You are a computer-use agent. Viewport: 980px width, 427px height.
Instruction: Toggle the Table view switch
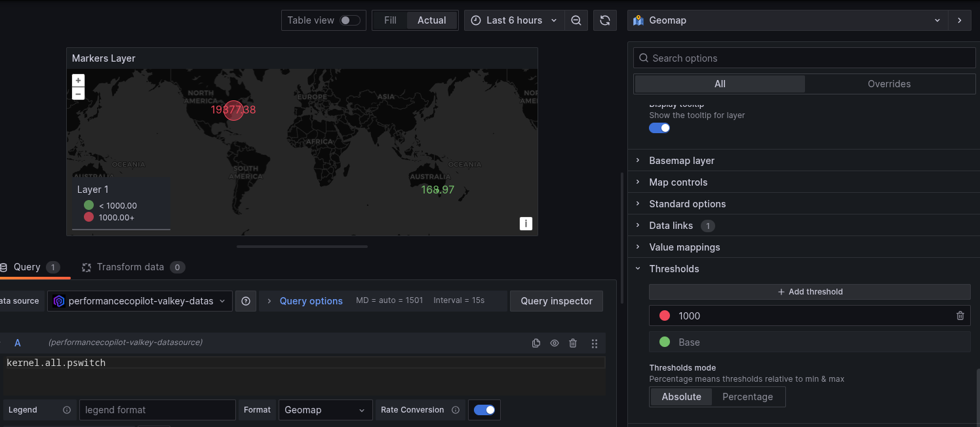pos(349,20)
